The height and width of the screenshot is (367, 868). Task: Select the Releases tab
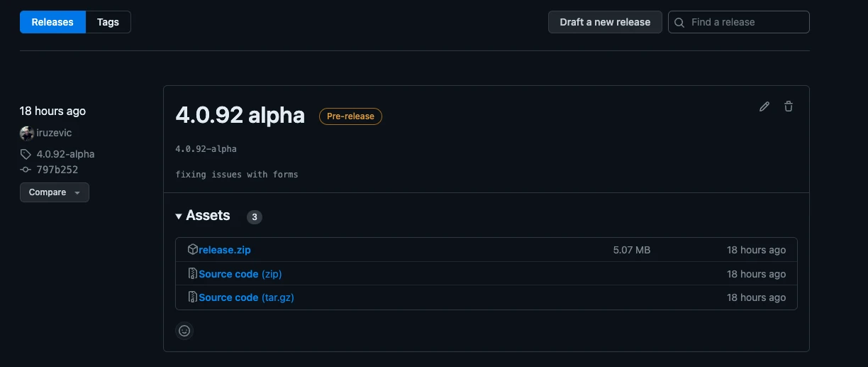tap(52, 22)
